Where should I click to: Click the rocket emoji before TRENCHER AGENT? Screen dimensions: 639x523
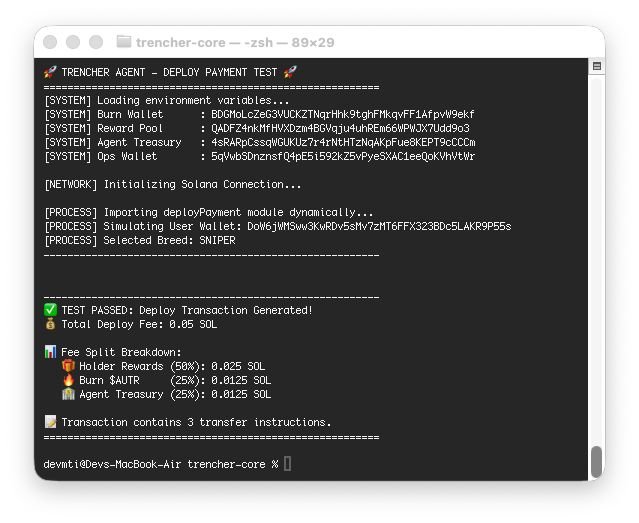point(50,72)
